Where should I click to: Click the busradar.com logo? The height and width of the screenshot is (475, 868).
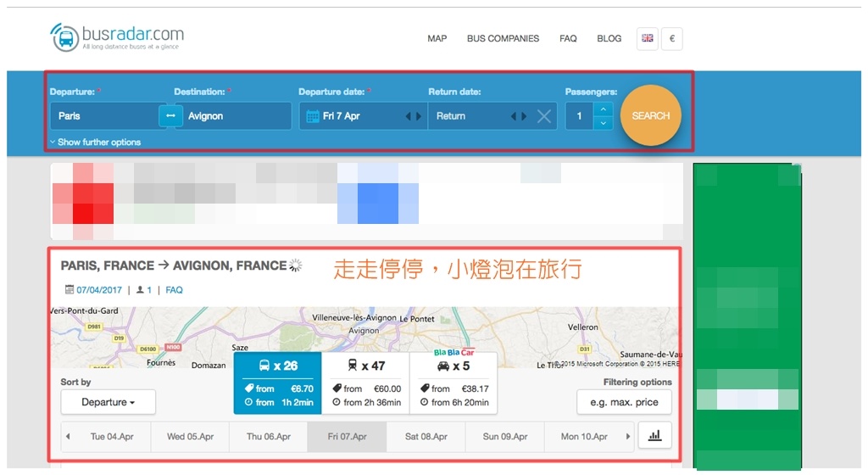pos(117,37)
